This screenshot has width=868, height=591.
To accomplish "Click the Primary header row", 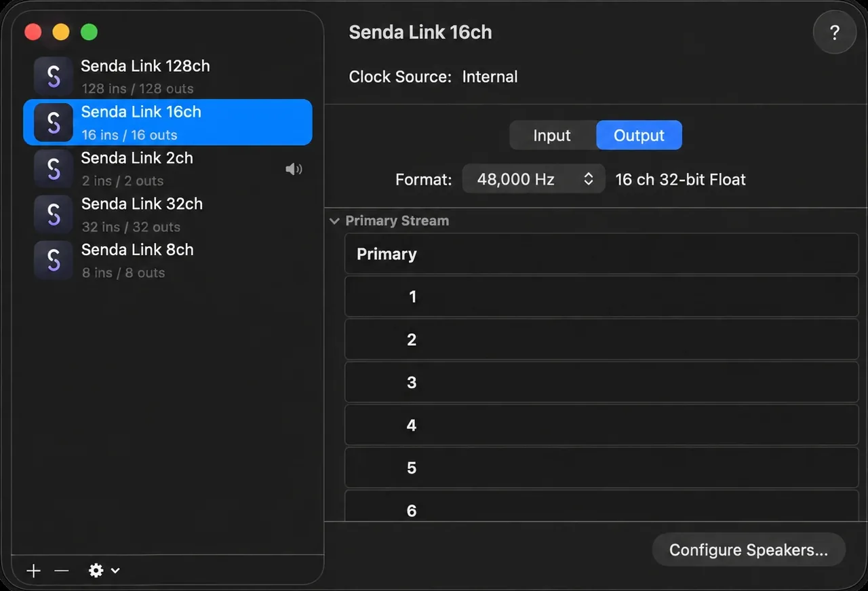I will [x=601, y=254].
